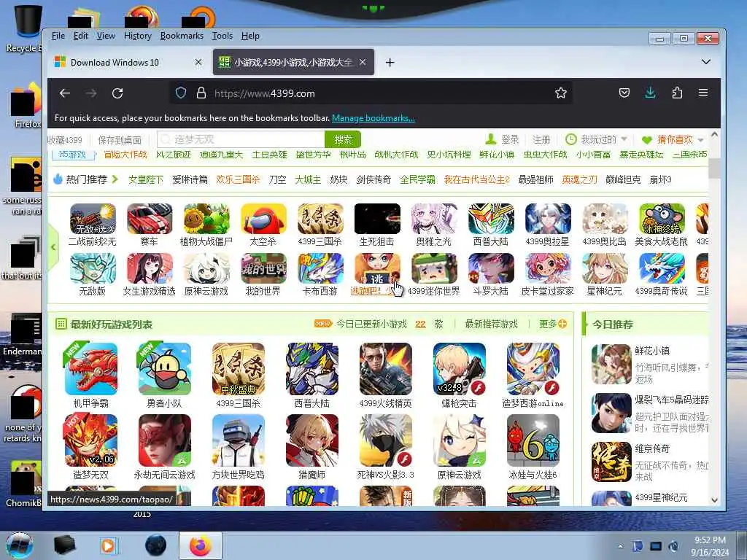
Task: Open the Downloads arrow icon
Action: [x=650, y=93]
